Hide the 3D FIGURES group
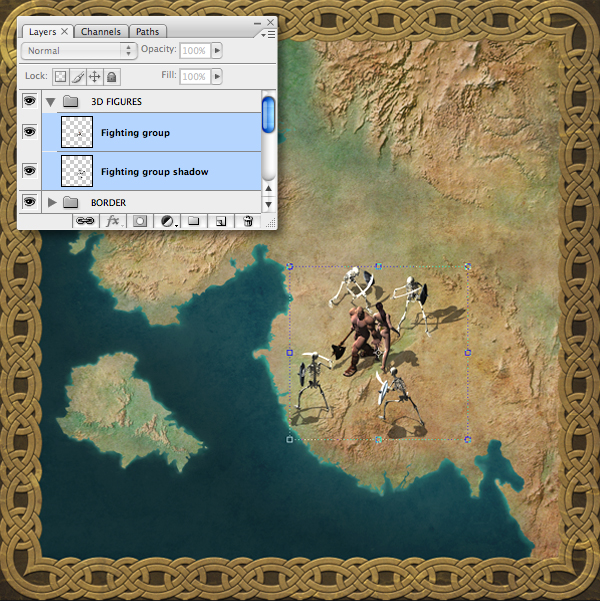The width and height of the screenshot is (600, 601). tap(30, 101)
